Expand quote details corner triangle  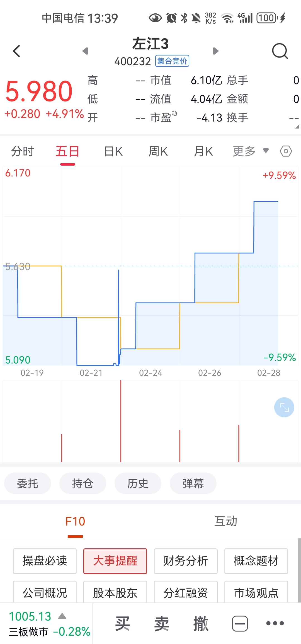(297, 127)
